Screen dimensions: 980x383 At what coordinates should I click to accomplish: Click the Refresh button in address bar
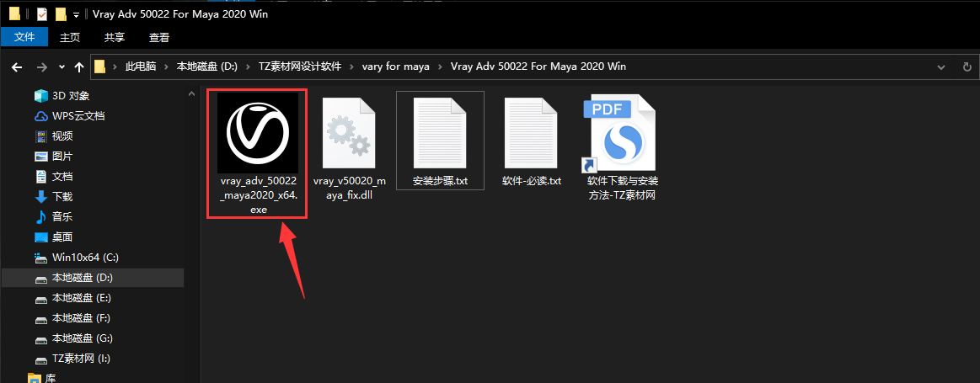point(967,66)
